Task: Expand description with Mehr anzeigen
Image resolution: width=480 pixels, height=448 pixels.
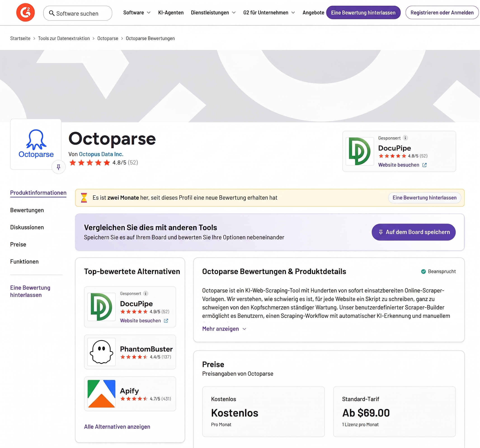Action: (224, 329)
